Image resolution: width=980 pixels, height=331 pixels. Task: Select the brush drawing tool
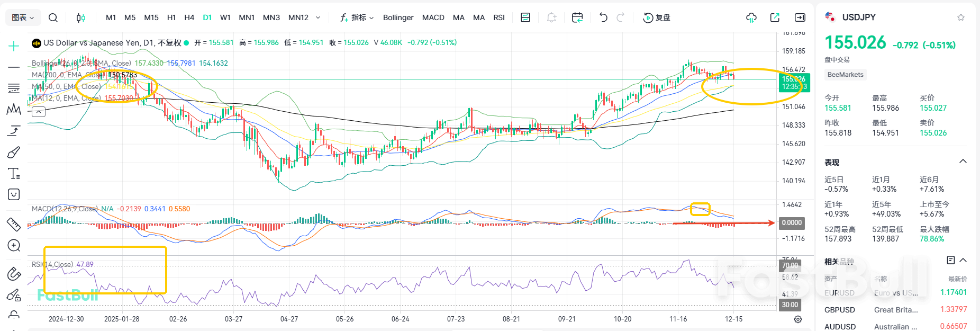coord(14,153)
